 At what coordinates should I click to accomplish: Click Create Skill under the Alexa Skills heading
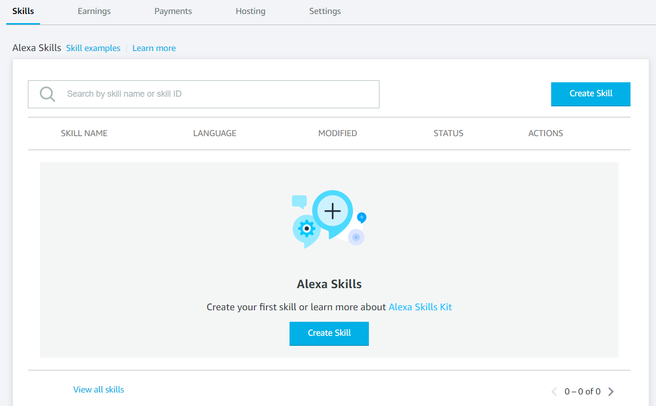329,334
